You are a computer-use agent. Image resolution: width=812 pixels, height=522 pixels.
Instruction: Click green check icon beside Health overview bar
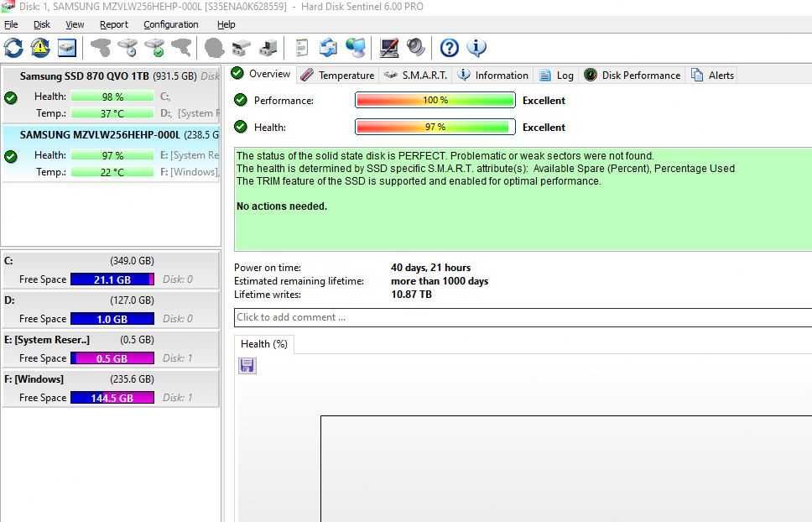pos(240,127)
